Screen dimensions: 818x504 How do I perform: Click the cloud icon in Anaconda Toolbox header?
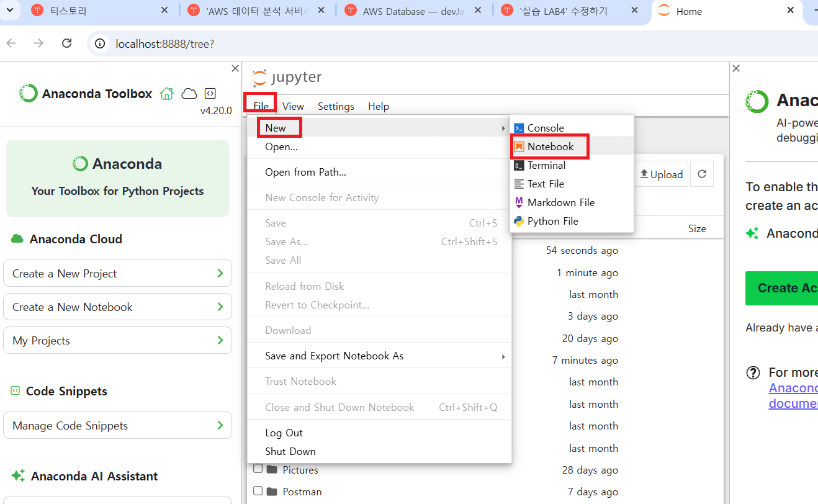[x=189, y=94]
